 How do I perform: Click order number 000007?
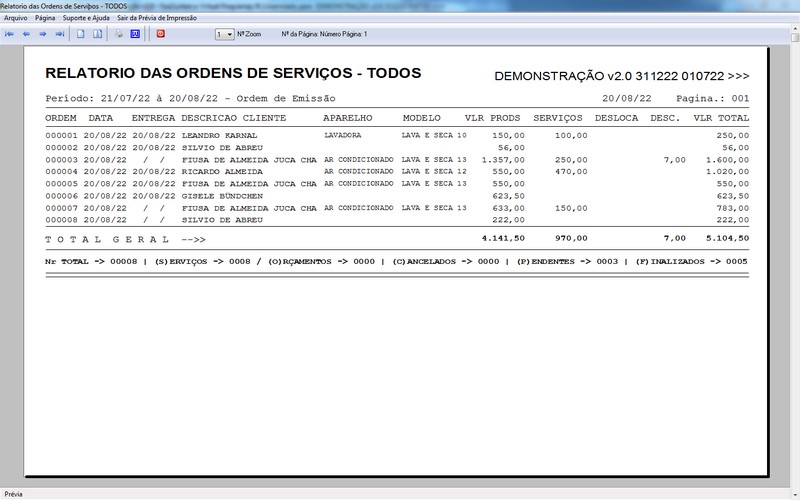tap(61, 209)
